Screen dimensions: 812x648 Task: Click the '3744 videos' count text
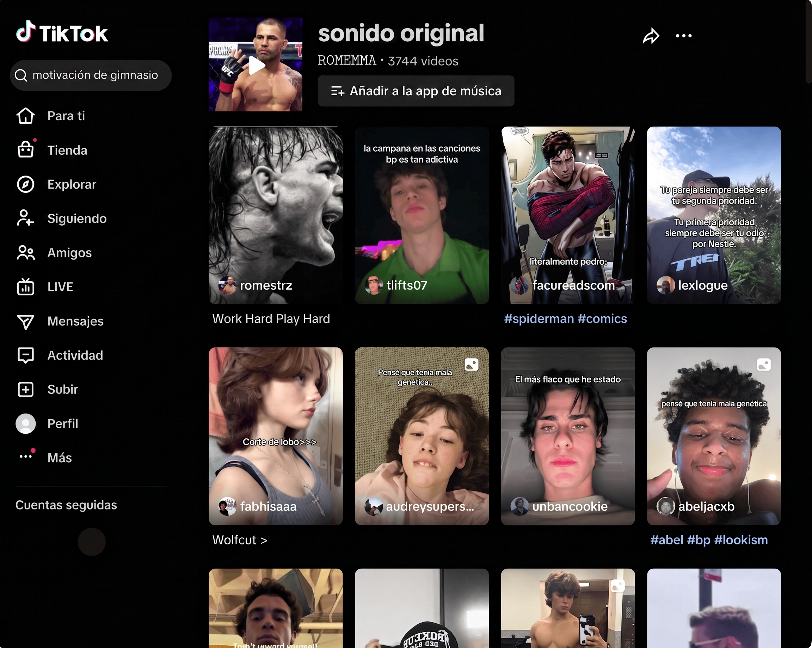(x=423, y=61)
